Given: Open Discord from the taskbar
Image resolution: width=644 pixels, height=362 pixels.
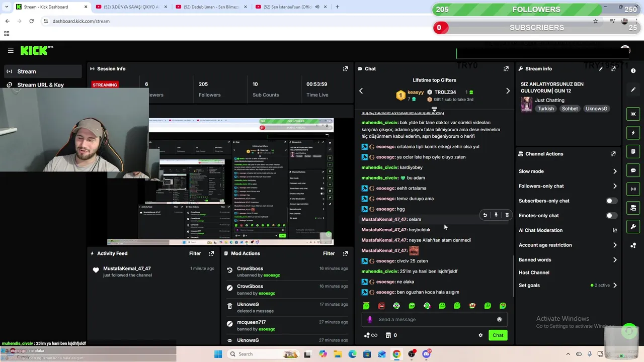Looking at the screenshot, I should (427, 354).
